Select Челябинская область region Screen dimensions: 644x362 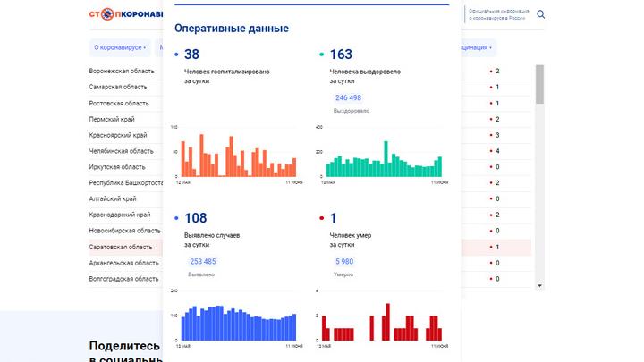tap(121, 151)
